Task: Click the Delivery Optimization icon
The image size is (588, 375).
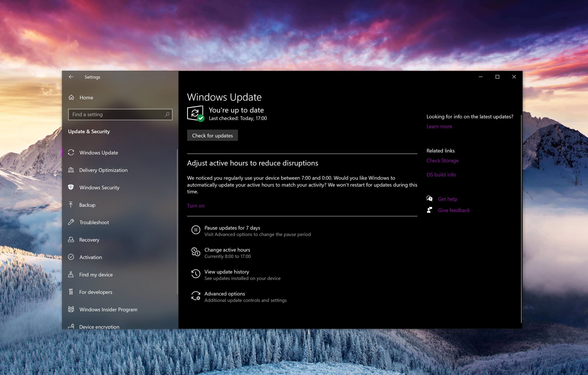Action: tap(71, 170)
